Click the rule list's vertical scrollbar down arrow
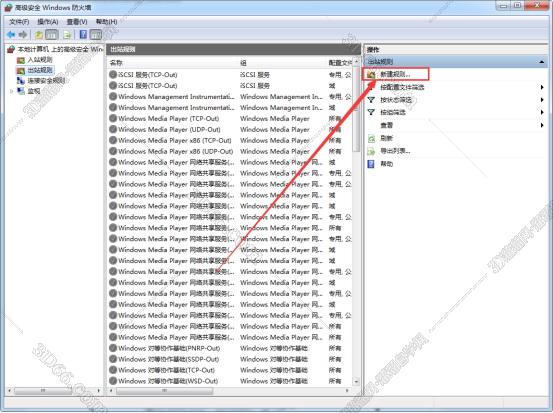 click(x=356, y=381)
